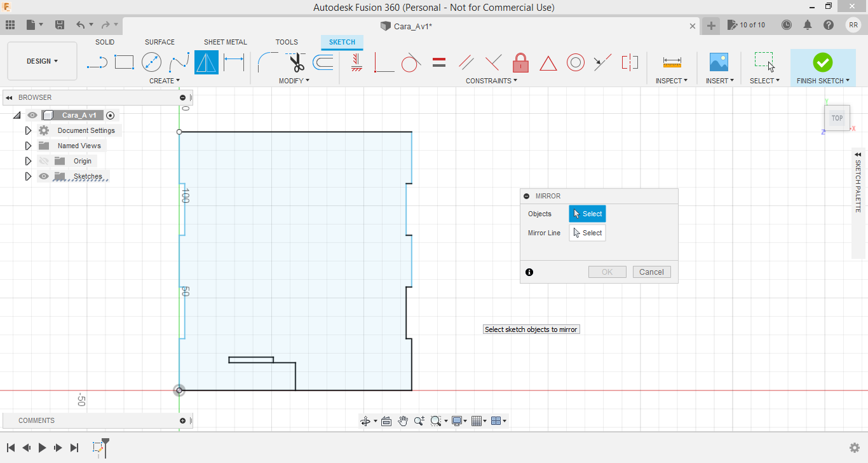
Task: Open the DESIGN workspace dropdown
Action: tap(42, 61)
